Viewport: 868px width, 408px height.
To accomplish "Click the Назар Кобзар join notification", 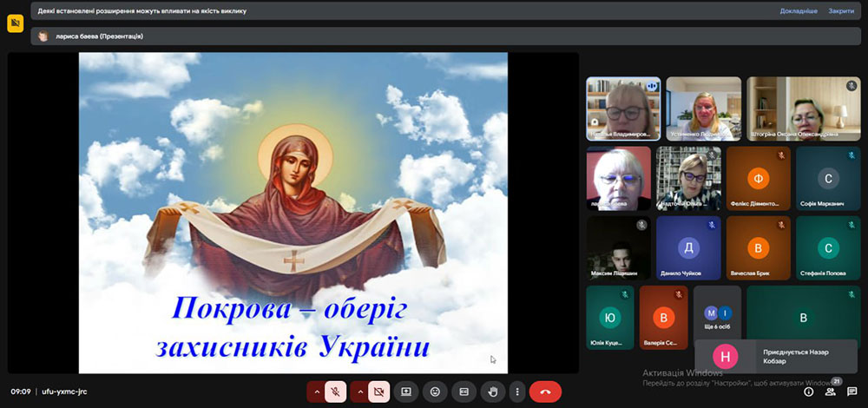I will 774,355.
